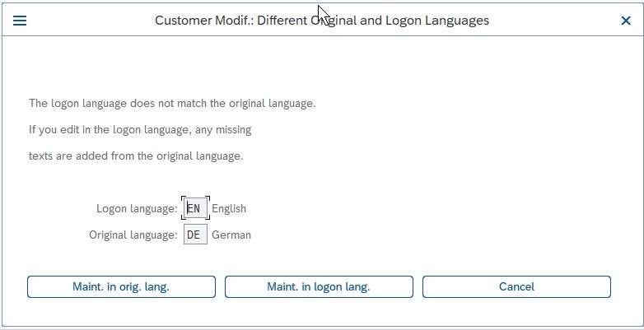Cancel the language dialog

(516, 286)
